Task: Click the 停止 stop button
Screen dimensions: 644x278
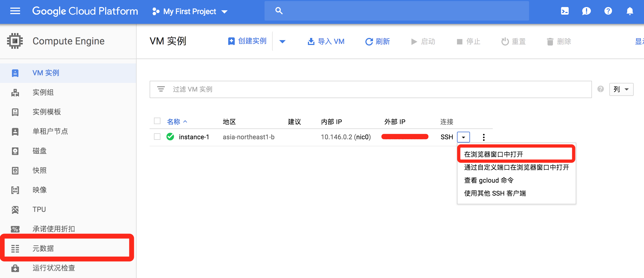Action: pos(469,41)
